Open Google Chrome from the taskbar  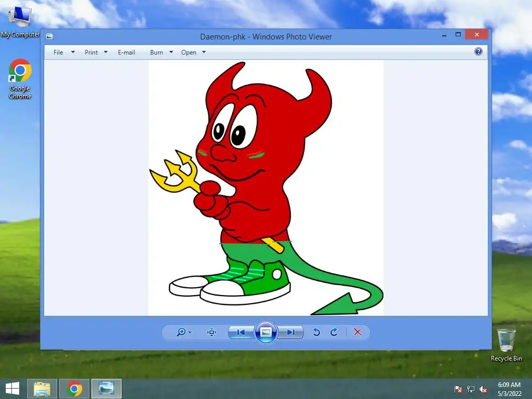click(74, 389)
